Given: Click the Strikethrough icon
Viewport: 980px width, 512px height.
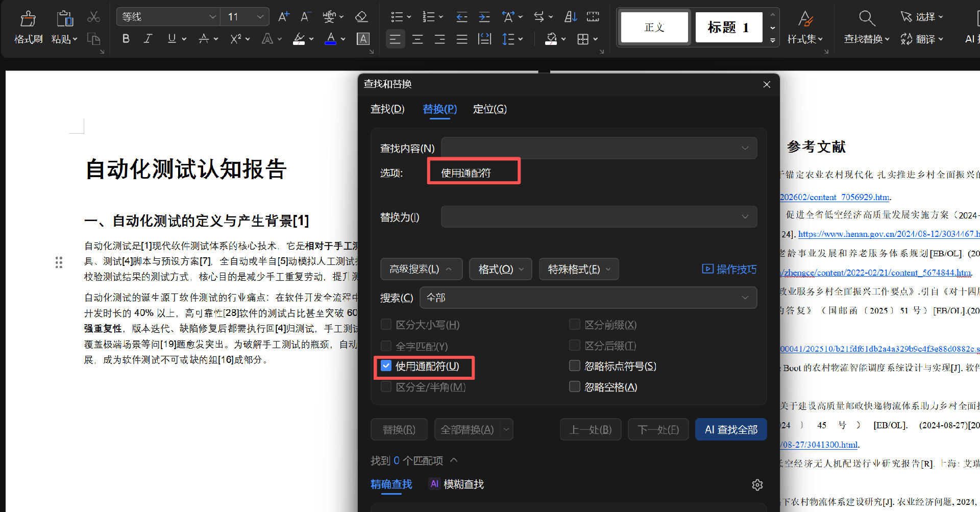Looking at the screenshot, I should point(204,39).
